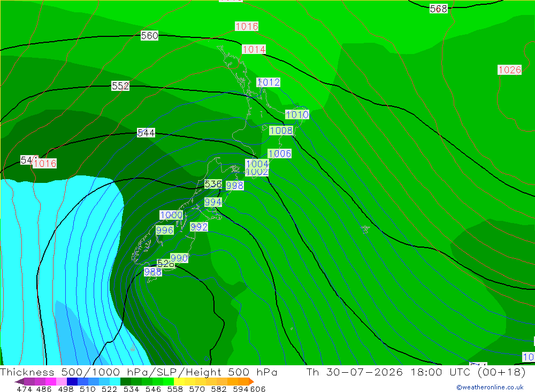Click the blue 1010 isobar label
Image resolution: width=535 pixels, height=392 pixels.
pyautogui.click(x=297, y=114)
